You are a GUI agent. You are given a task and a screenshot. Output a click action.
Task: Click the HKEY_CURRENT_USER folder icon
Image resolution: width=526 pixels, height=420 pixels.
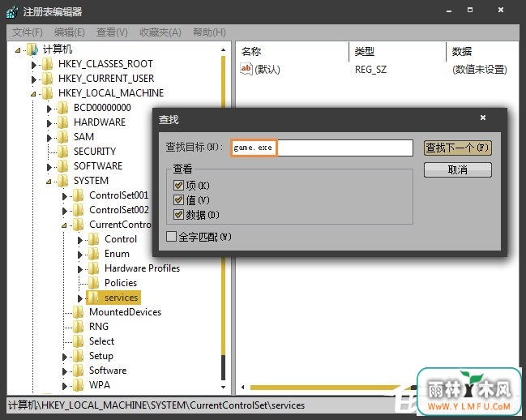click(47, 79)
